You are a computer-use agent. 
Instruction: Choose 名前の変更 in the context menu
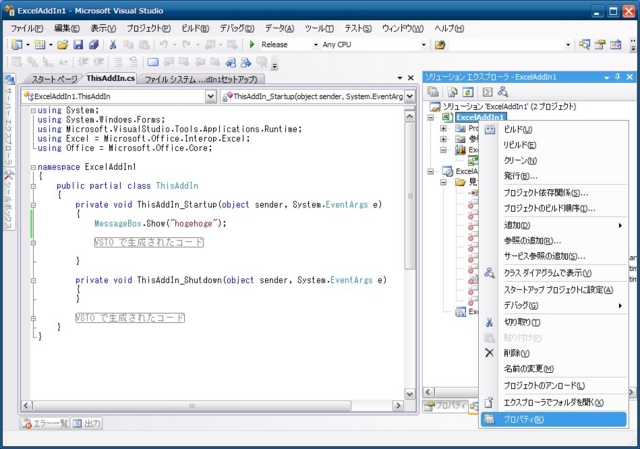(553, 369)
